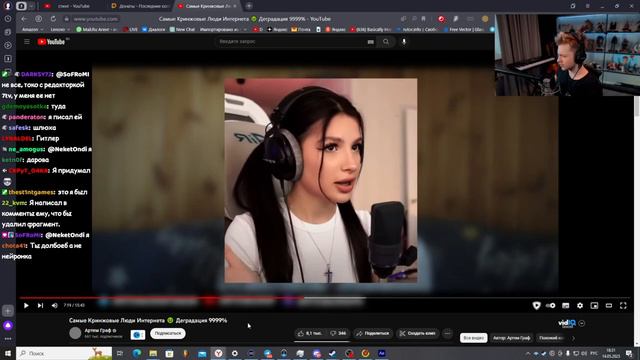
Task: Launch Alice assistant in browser sidebar
Action: coord(8,325)
